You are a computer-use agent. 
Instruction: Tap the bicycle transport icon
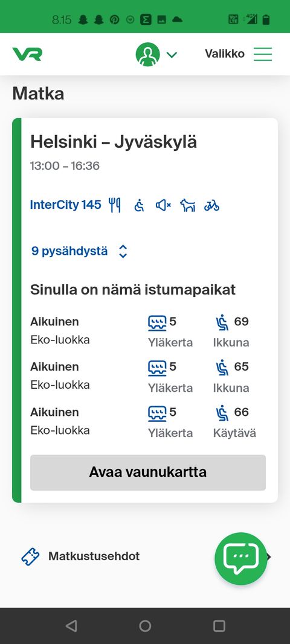coord(212,205)
